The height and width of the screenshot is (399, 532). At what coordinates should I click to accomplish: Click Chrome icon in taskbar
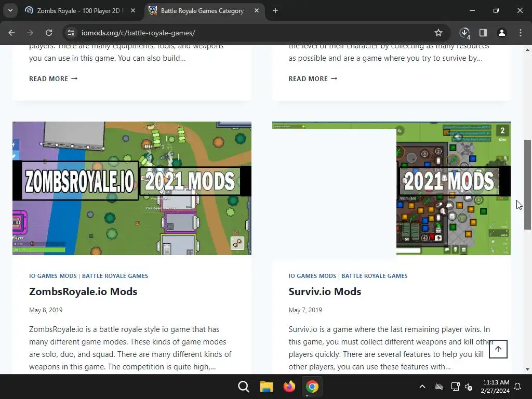[312, 387]
